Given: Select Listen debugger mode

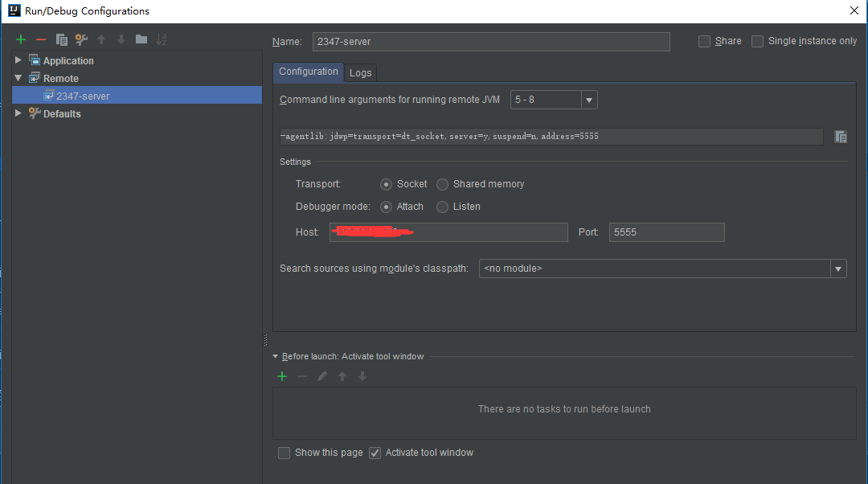Looking at the screenshot, I should pos(442,207).
